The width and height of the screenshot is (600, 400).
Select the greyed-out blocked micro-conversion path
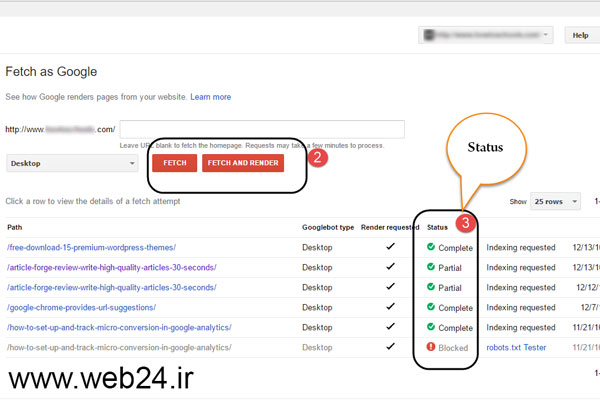click(119, 348)
